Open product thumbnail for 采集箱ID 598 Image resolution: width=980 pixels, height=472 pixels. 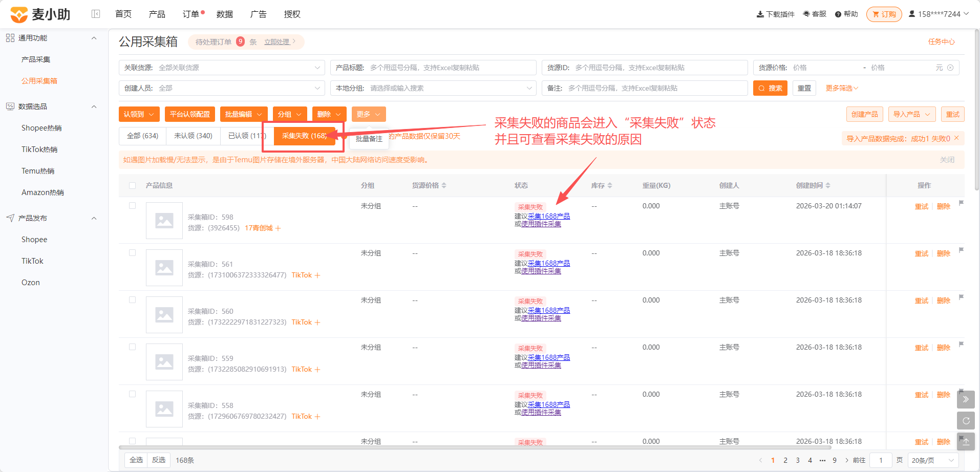pos(164,221)
